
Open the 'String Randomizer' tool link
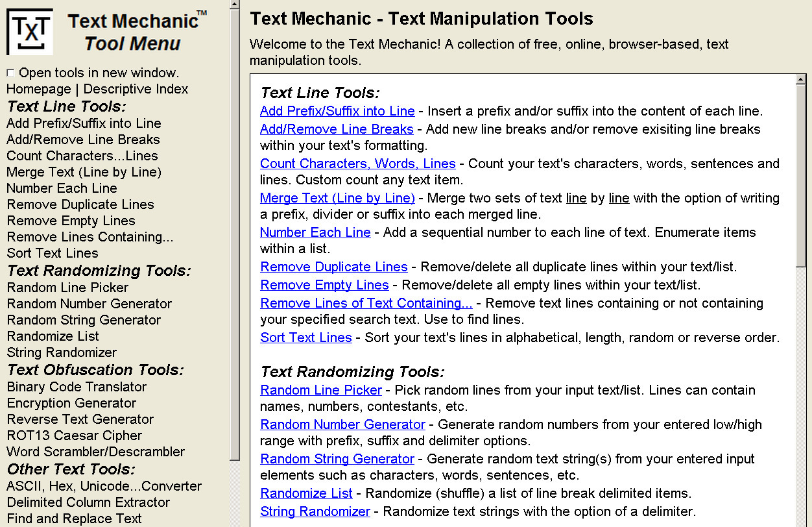click(315, 511)
